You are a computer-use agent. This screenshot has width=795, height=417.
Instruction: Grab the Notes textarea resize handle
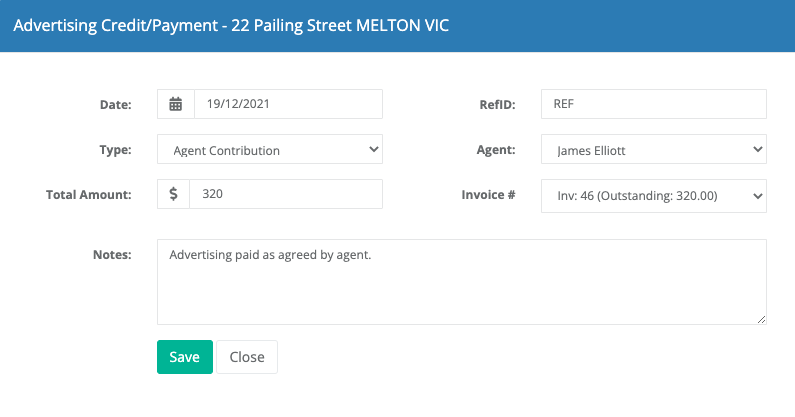coord(761,319)
